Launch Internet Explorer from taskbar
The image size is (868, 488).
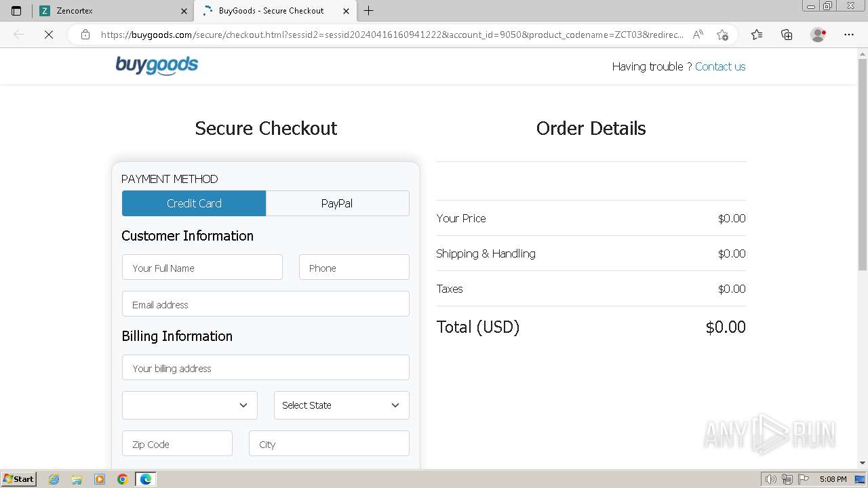point(54,479)
